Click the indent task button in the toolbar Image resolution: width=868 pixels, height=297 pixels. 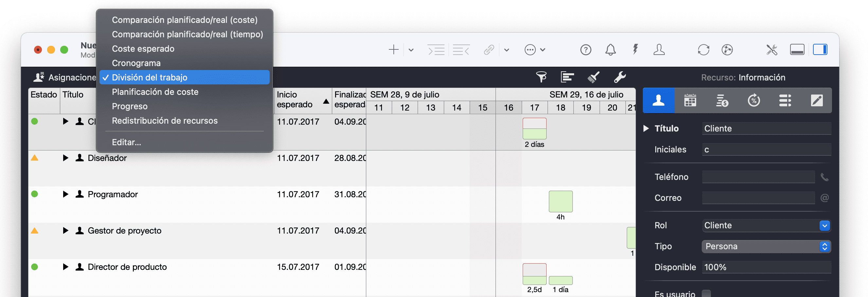point(436,49)
